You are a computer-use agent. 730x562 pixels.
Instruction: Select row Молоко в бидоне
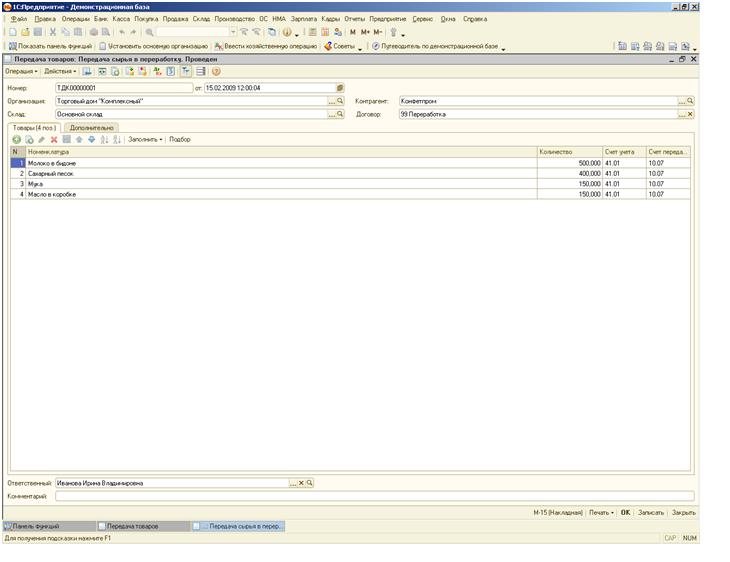tap(350, 163)
